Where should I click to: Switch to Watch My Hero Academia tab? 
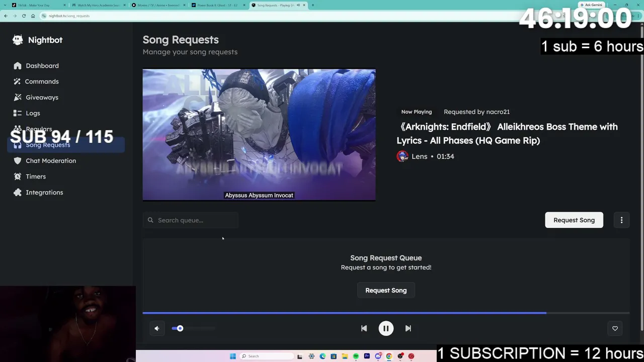[x=98, y=5]
